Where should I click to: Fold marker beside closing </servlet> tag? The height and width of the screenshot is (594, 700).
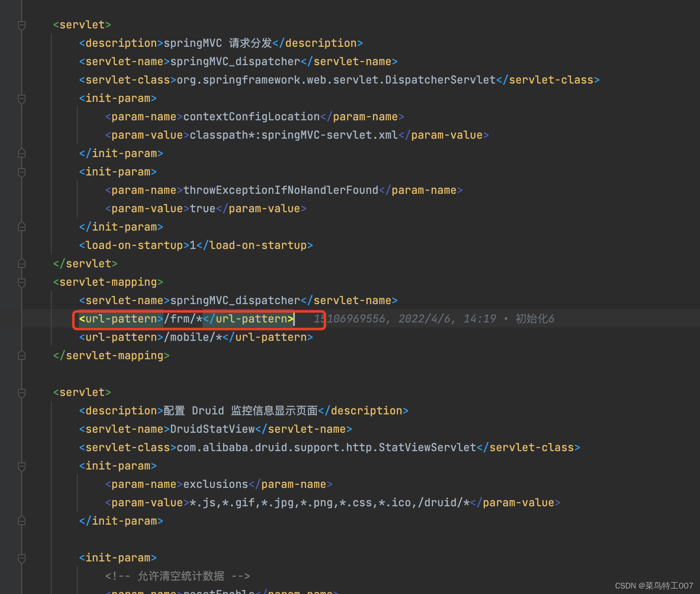[22, 264]
